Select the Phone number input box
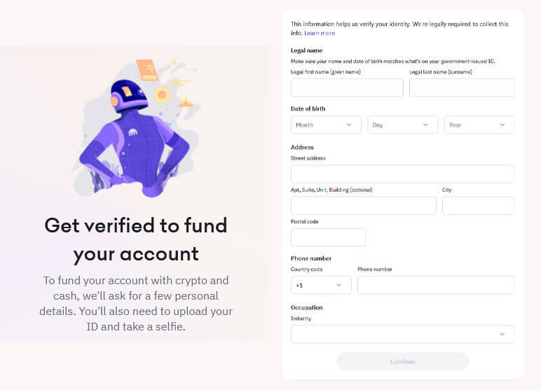This screenshot has width=541, height=392. 436,285
